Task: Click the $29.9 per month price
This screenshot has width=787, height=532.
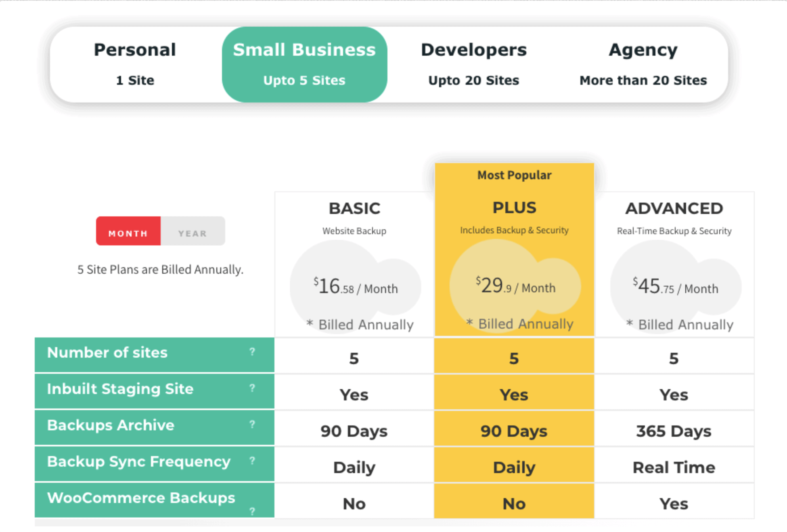Action: (515, 286)
